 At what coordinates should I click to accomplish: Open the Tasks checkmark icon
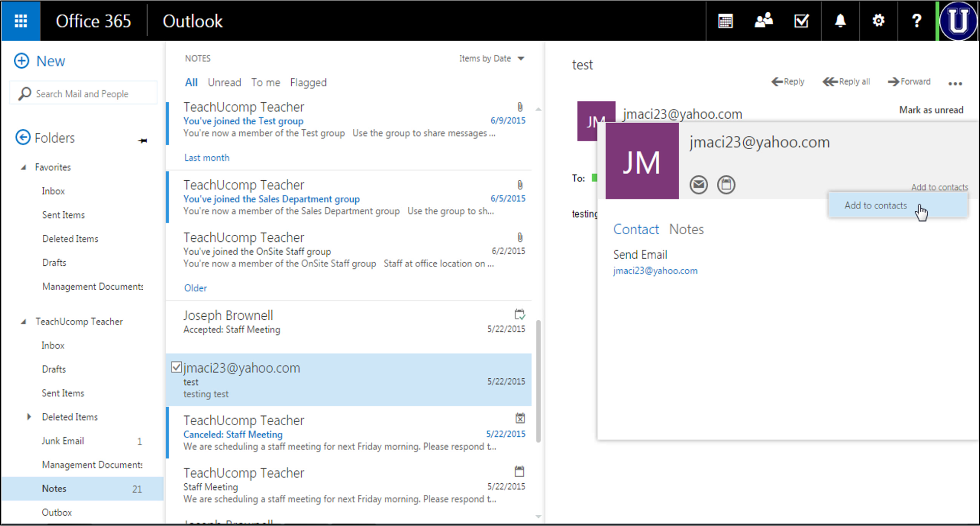pyautogui.click(x=801, y=21)
